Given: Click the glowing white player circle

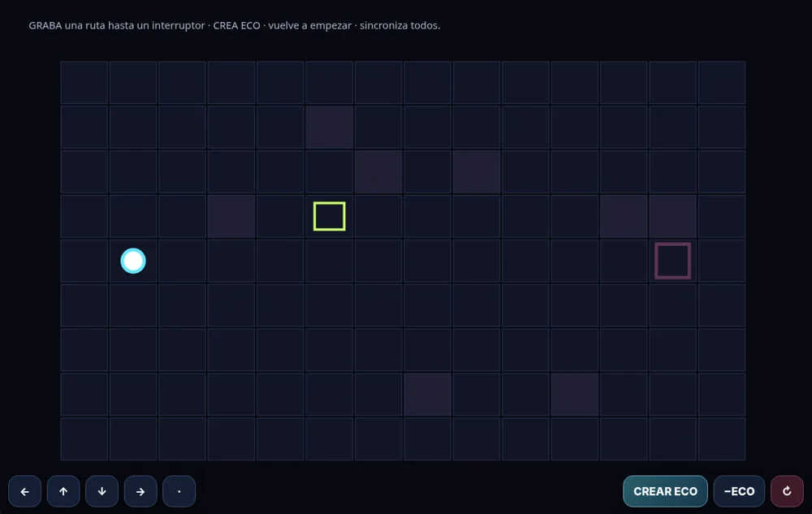Looking at the screenshot, I should [133, 261].
